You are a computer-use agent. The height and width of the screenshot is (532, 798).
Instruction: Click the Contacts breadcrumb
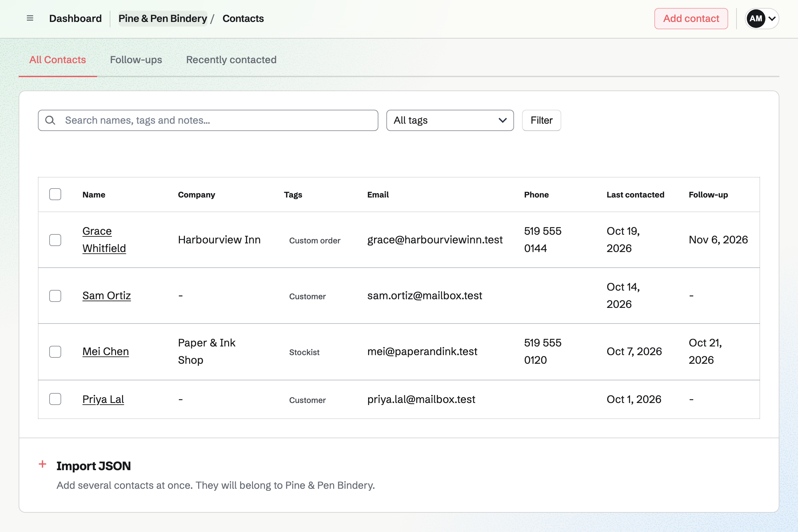click(243, 18)
